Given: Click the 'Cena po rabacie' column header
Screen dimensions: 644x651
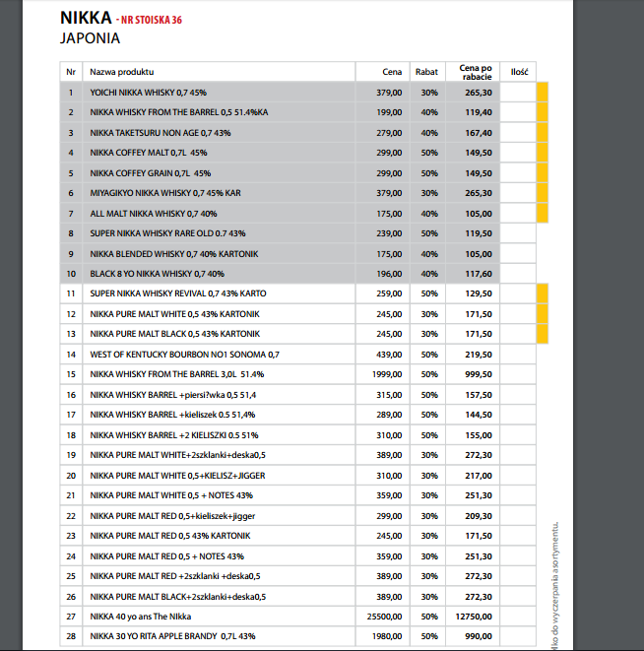Looking at the screenshot, I should (x=475, y=72).
